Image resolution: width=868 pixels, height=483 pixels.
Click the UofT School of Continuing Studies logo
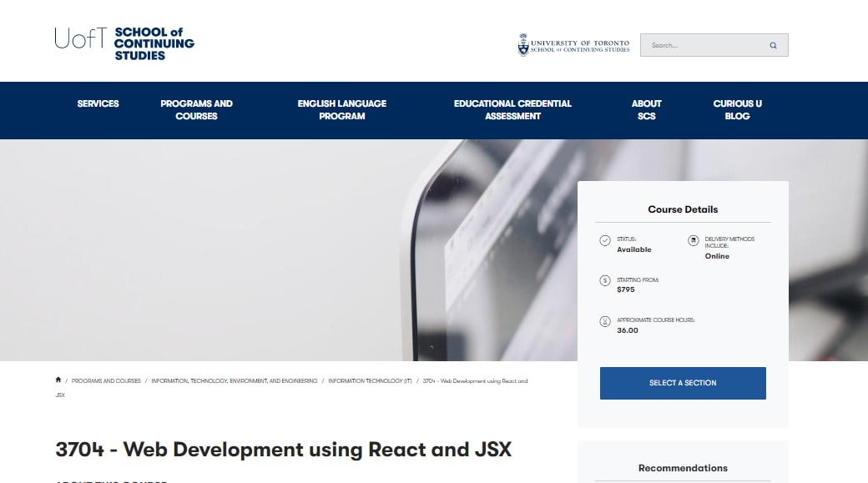124,43
